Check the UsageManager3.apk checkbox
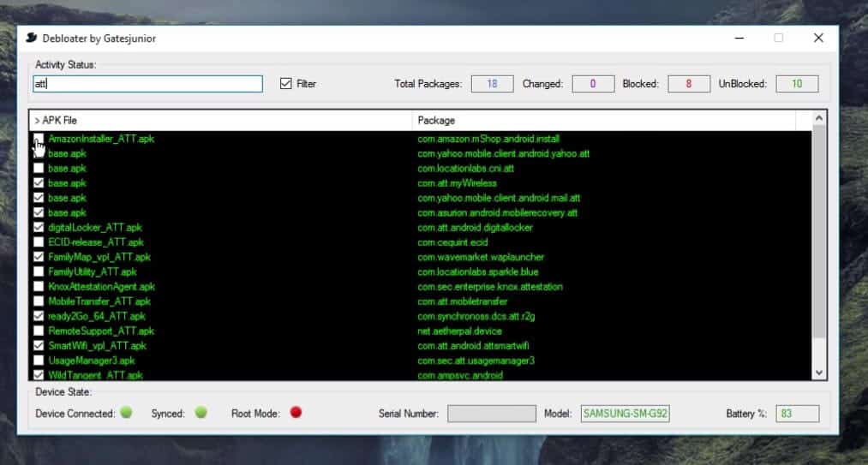The width and height of the screenshot is (868, 465). (x=39, y=361)
